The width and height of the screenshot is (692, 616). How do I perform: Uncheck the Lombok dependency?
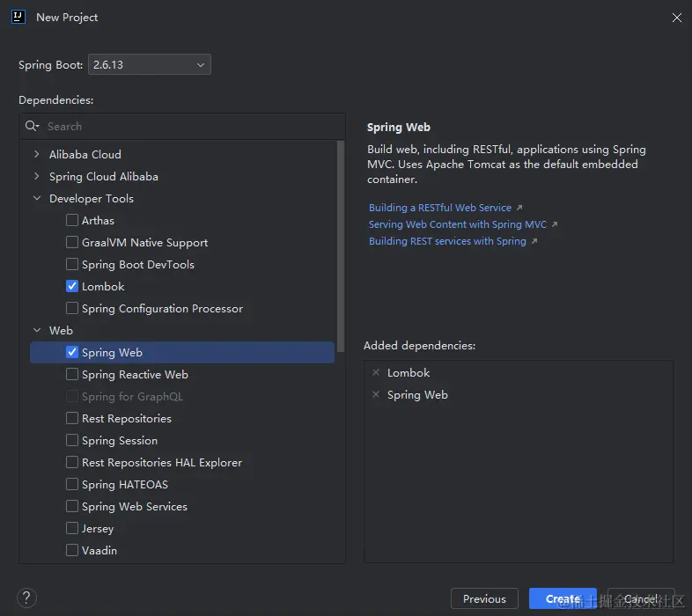(72, 286)
